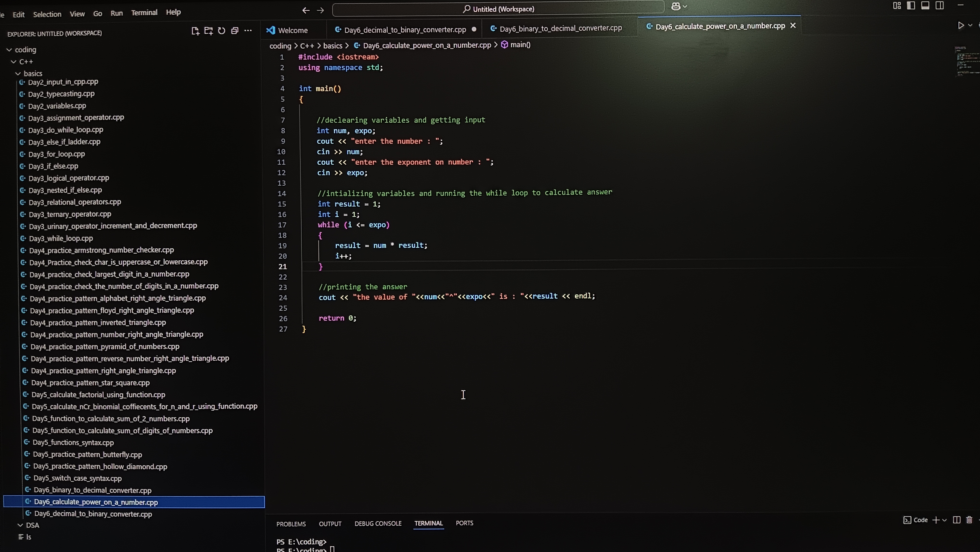
Task: Go back with navigation arrow
Action: pos(306,11)
